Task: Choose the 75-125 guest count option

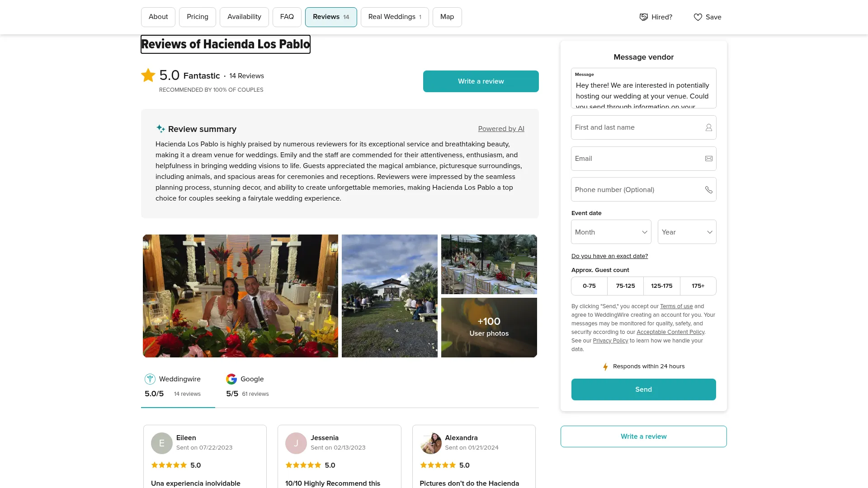Action: 625,286
